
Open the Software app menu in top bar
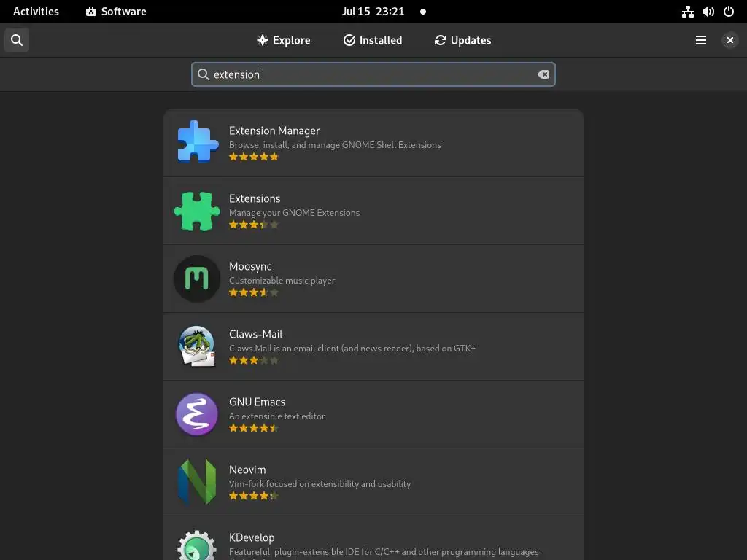pyautogui.click(x=116, y=12)
